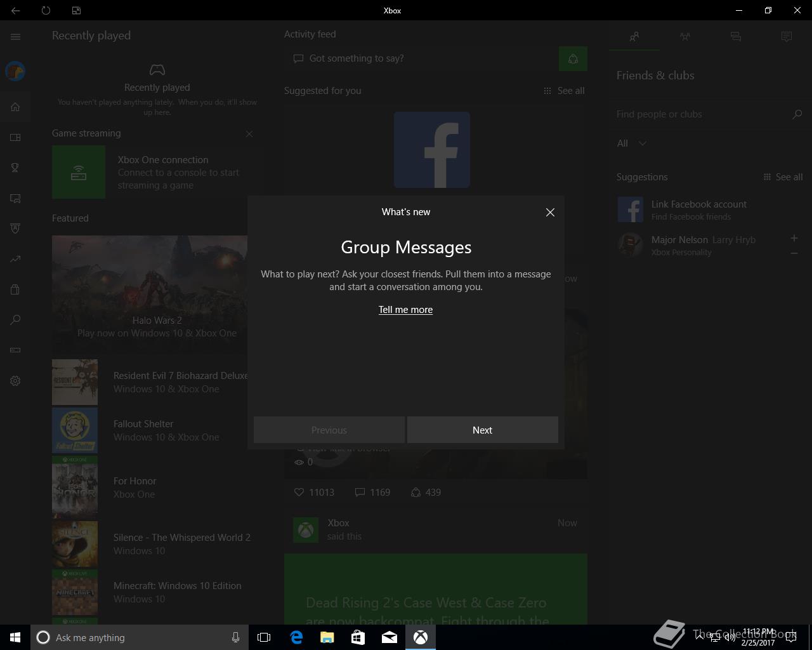Screen dimensions: 812x650
Task: Open Trending icon in sidebar
Action: click(15, 259)
